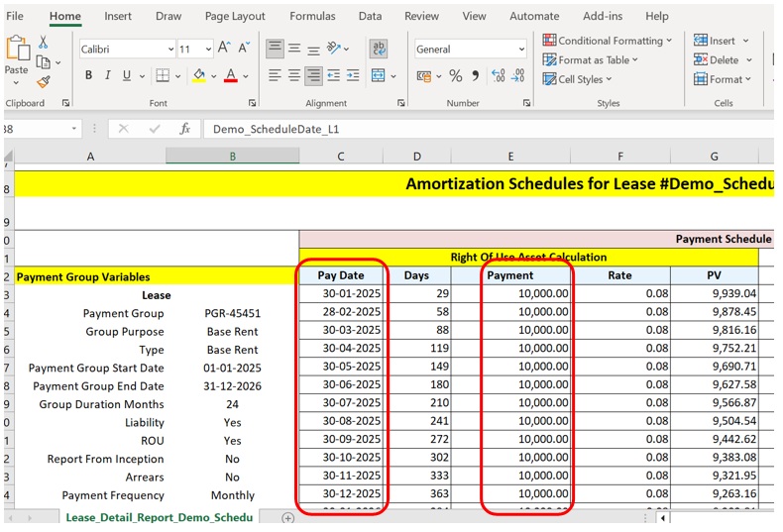Toggle Italic formatting
Screen dimensions: 783x532
[107, 76]
